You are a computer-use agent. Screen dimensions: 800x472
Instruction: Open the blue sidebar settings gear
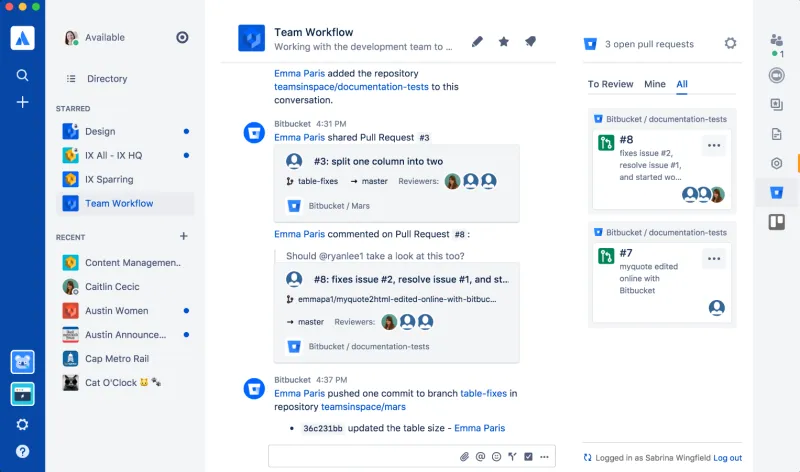coord(22,424)
